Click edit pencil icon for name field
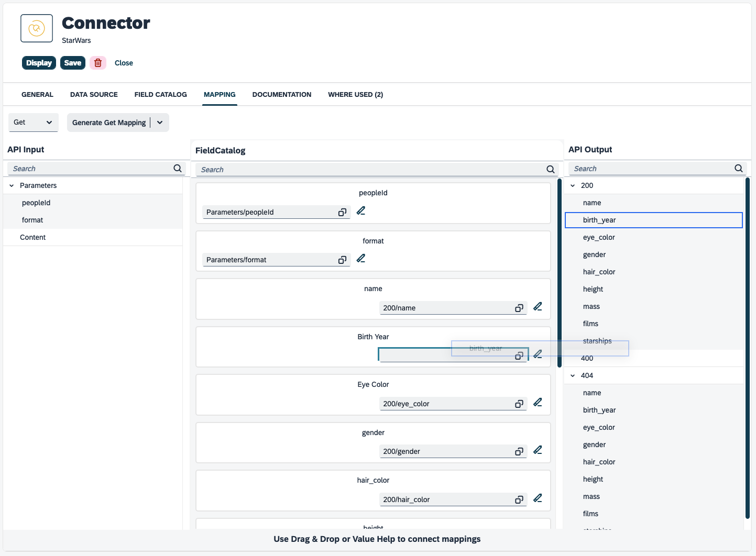 (538, 307)
